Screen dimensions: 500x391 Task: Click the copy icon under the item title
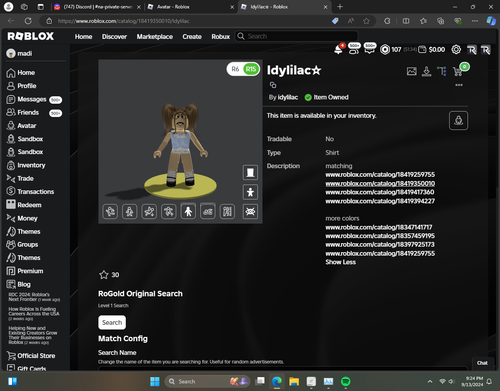tap(273, 85)
